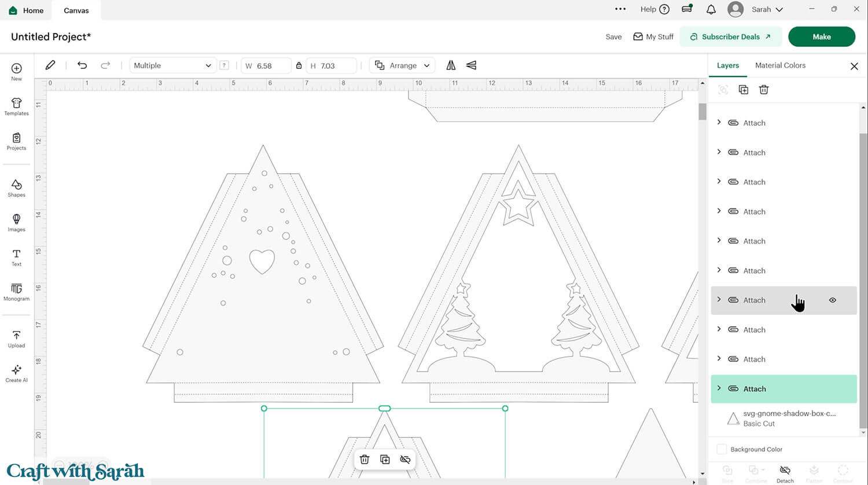Screen dimensions: 868x485
Task: Hide the hovered Attach layer via eye icon
Action: (833, 300)
